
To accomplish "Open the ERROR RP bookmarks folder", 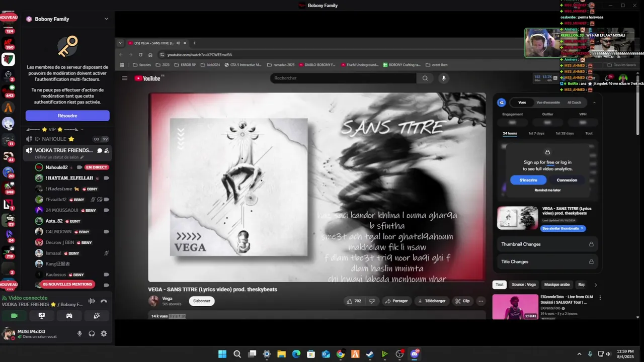I will [186, 65].
